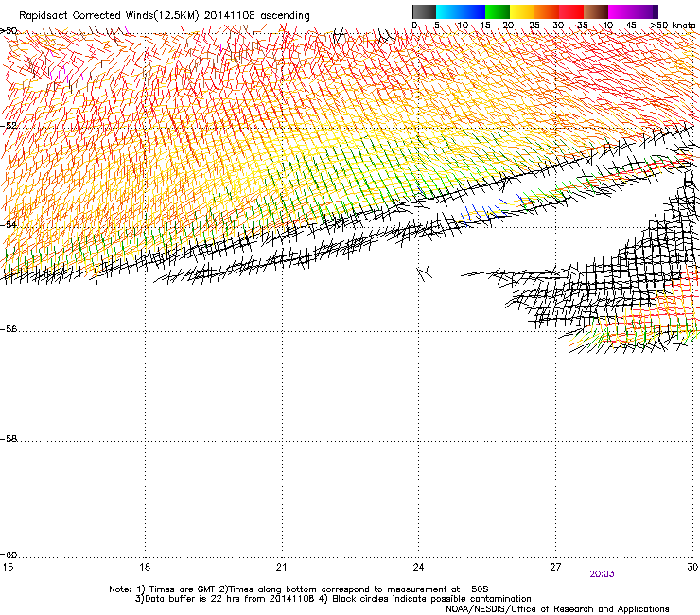Screen dimensions: 700x615
Task: Click the green 15-20 knots legend swatch
Action: pos(498,11)
